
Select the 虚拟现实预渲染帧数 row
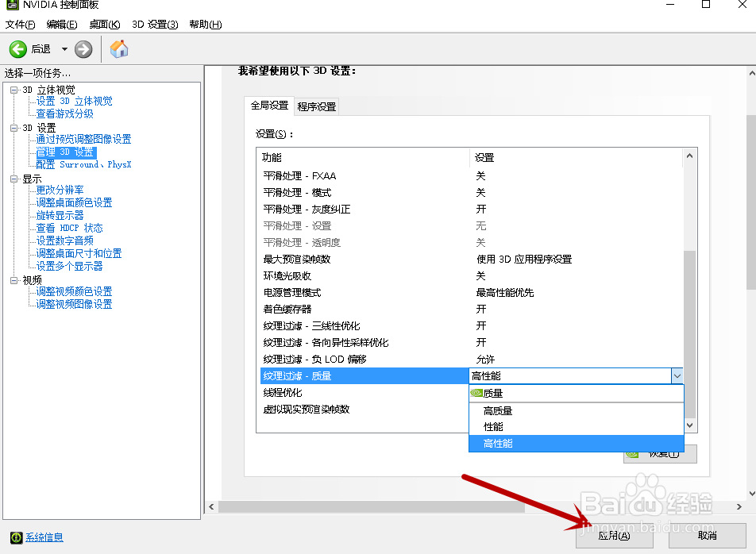click(364, 410)
